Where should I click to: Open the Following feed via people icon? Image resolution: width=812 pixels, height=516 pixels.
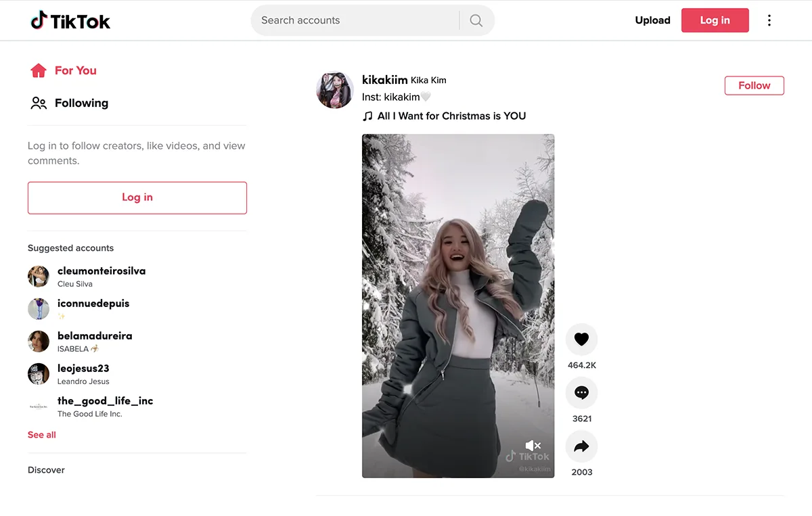pos(39,103)
